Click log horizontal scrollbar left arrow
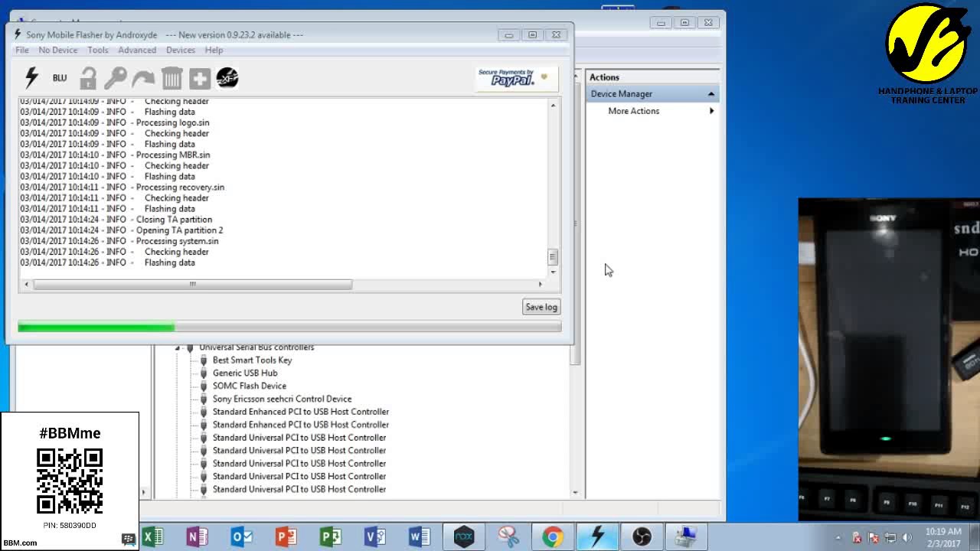 coord(27,284)
